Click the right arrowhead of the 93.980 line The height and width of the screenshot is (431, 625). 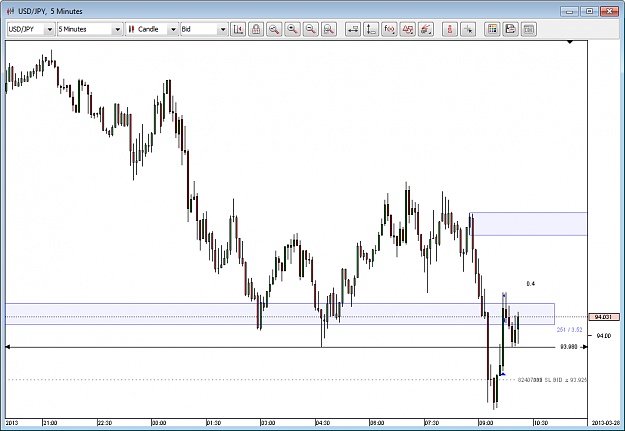(585, 347)
